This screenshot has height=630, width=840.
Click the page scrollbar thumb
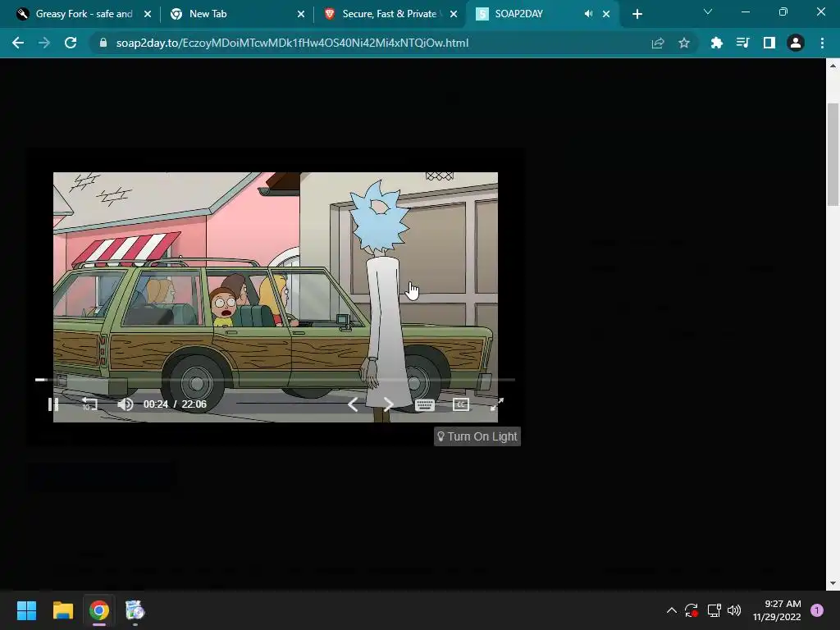[833, 154]
